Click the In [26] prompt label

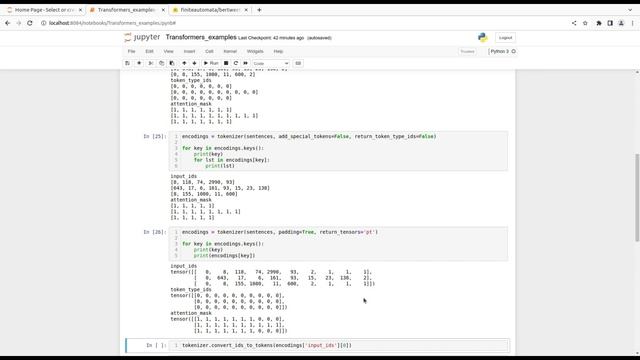pyautogui.click(x=155, y=232)
